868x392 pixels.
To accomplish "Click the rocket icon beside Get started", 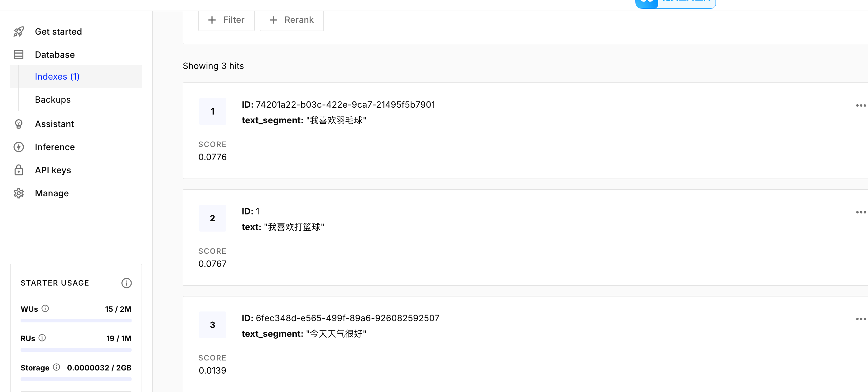I will tap(18, 32).
